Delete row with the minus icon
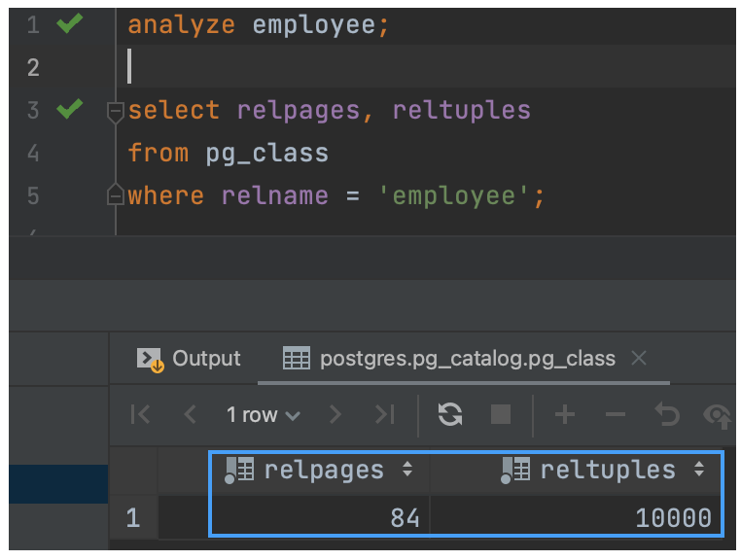This screenshot has height=560, width=741. (616, 415)
